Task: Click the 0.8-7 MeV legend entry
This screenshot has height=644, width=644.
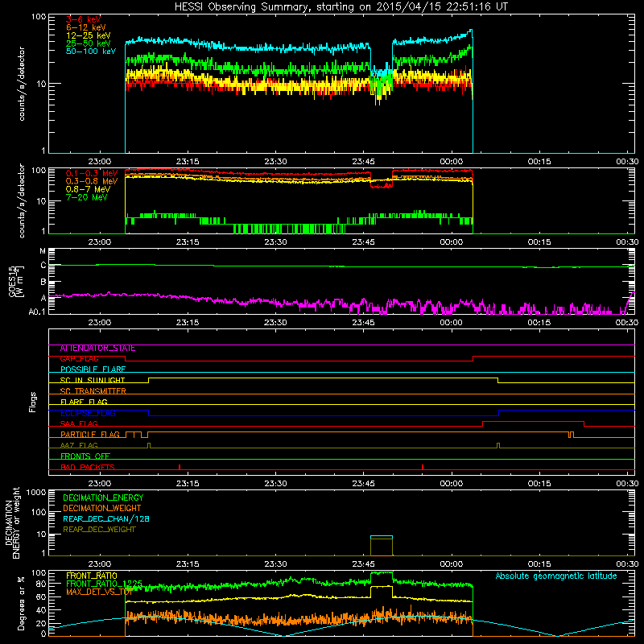Action: [x=89, y=189]
